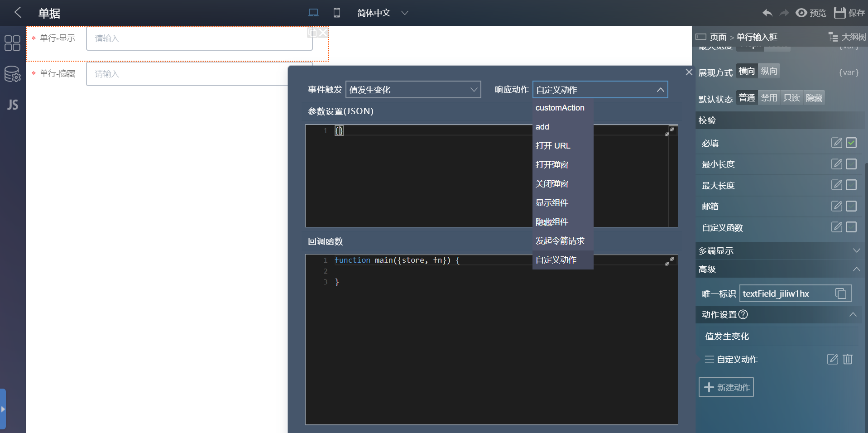Click the 页面 breadcrumb link
The width and height of the screenshot is (868, 433).
pos(718,37)
